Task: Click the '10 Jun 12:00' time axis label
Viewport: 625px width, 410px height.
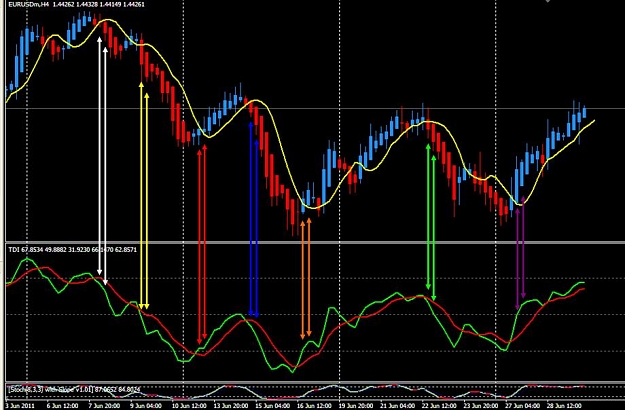Action: [x=189, y=406]
